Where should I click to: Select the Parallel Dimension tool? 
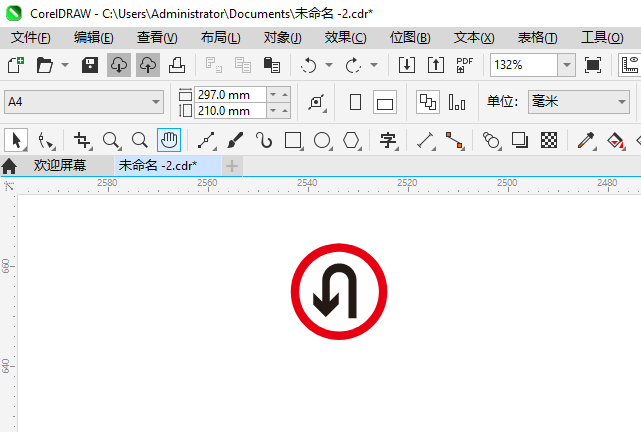point(426,141)
